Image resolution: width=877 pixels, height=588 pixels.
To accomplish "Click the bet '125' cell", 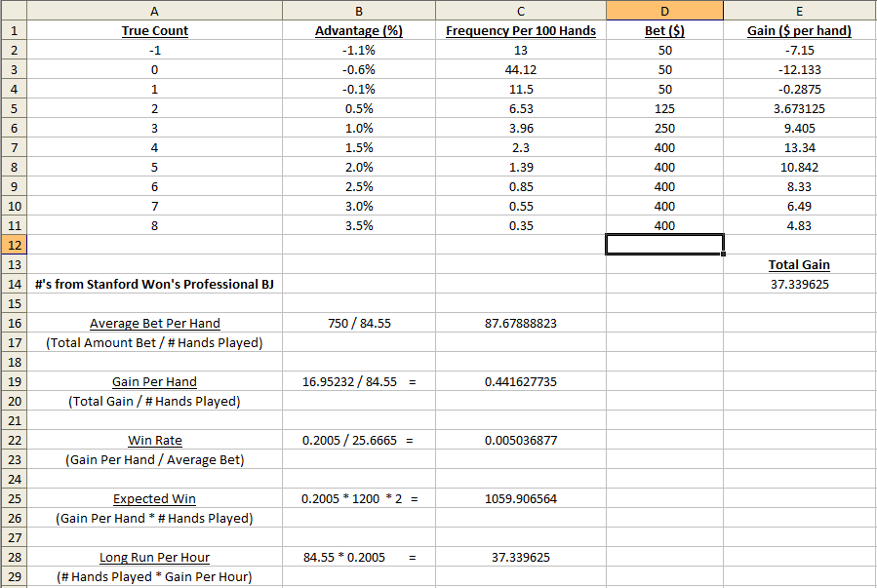I will point(664,109).
